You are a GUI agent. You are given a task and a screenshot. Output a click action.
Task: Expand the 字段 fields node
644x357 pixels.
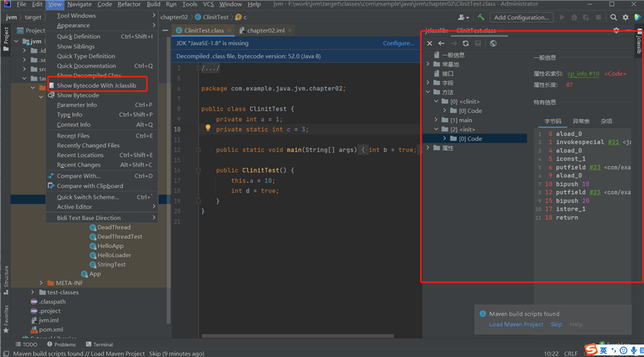(x=428, y=83)
